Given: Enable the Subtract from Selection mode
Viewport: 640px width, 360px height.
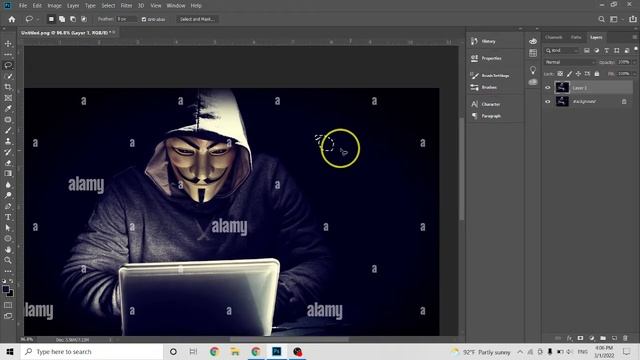Looking at the screenshot, I should click(73, 19).
